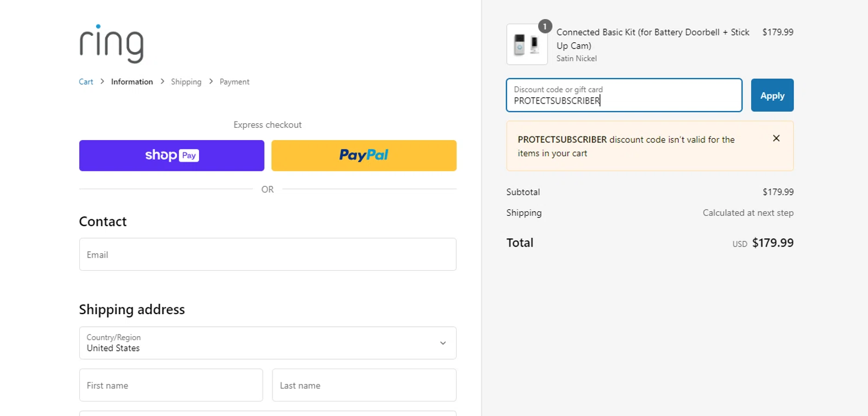This screenshot has width=868, height=416.
Task: Click the Country/Region chevron arrow
Action: [443, 343]
